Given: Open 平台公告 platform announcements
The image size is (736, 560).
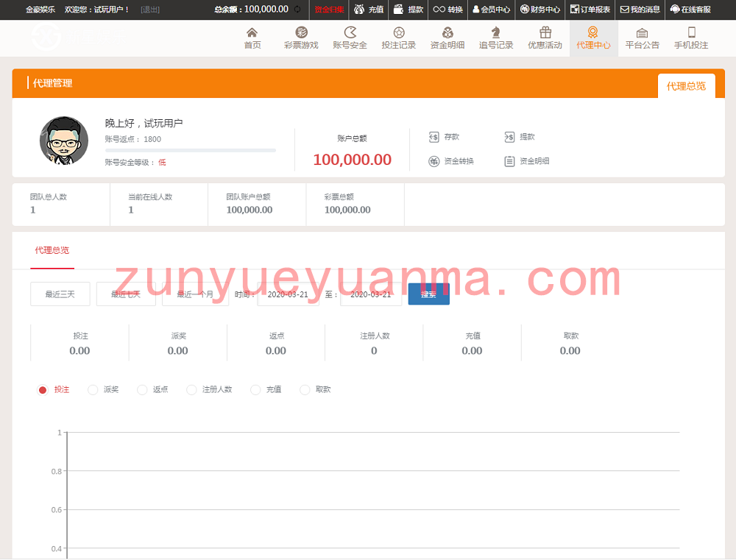Looking at the screenshot, I should (x=642, y=38).
